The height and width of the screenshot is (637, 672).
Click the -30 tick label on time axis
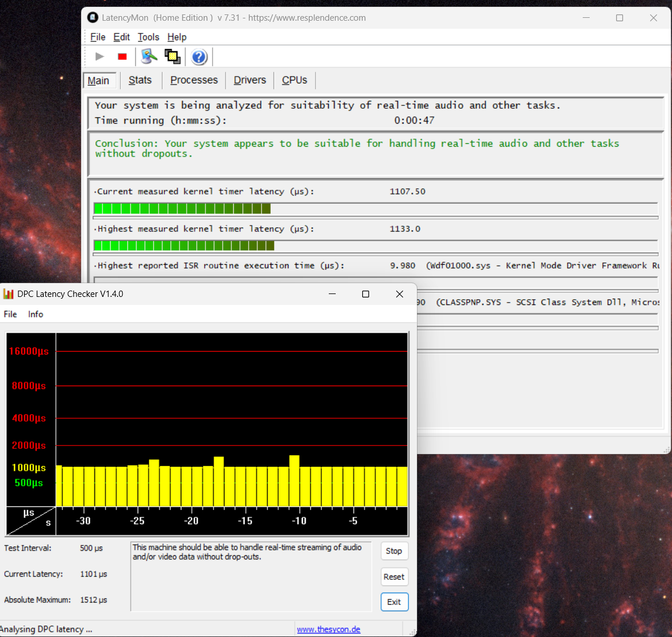coord(83,521)
